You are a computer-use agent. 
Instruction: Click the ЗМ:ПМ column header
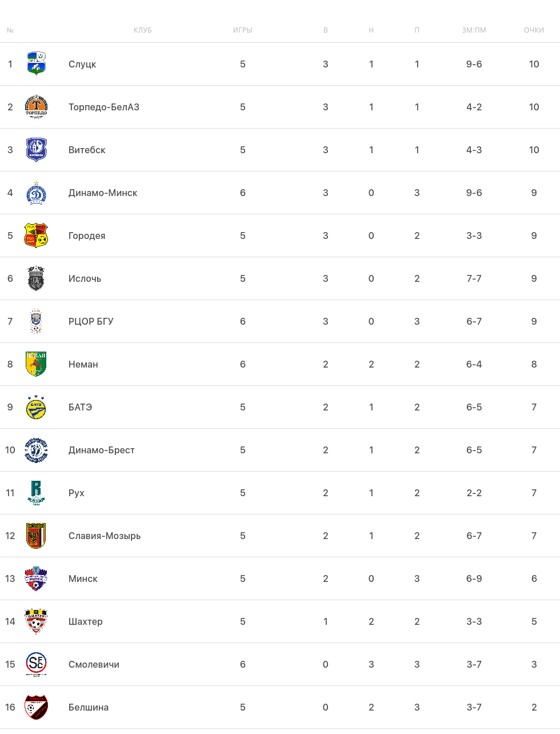[x=474, y=30]
